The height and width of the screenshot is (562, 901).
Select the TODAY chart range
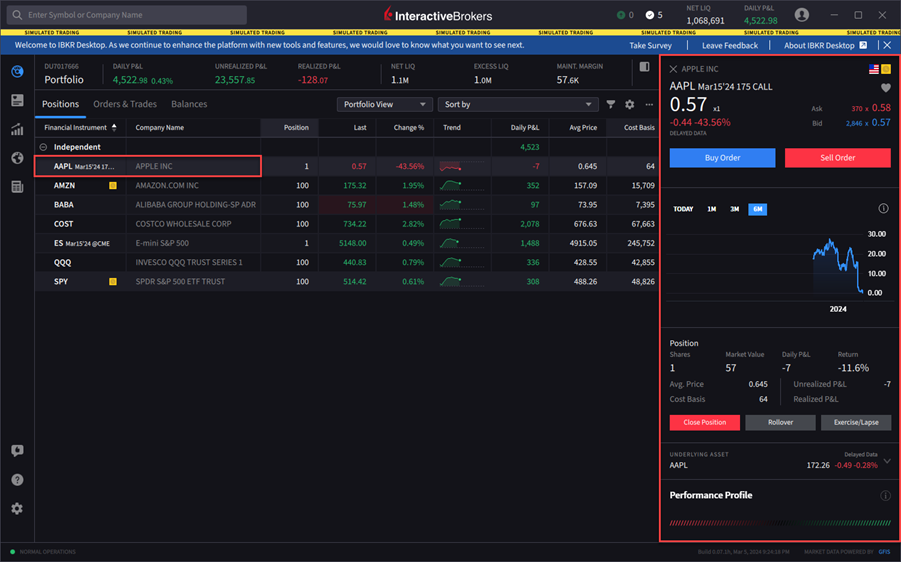pos(683,209)
